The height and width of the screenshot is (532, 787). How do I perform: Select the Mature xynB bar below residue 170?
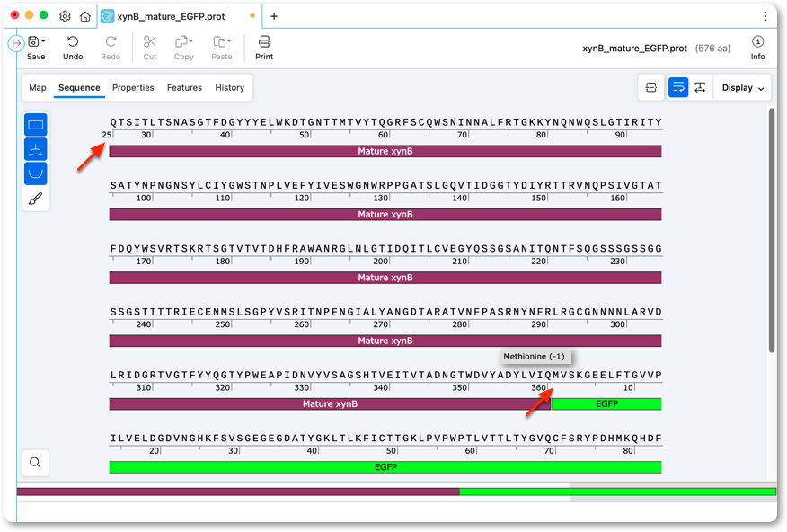(385, 278)
